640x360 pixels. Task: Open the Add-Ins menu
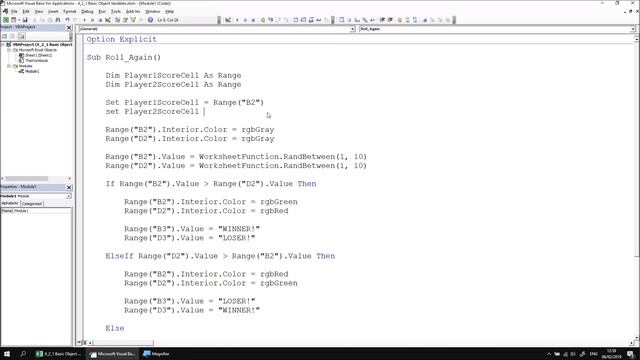coord(133,11)
